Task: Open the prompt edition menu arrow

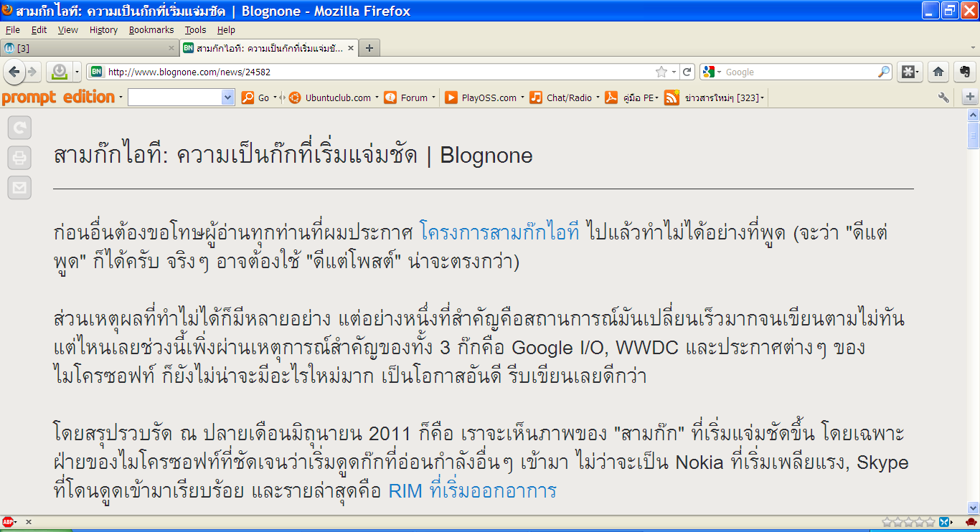Action: point(121,98)
